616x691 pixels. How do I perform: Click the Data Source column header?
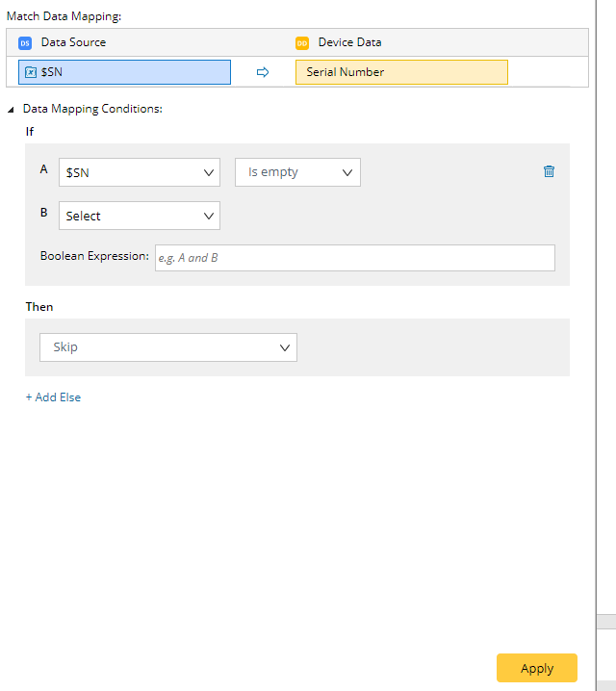pyautogui.click(x=73, y=42)
